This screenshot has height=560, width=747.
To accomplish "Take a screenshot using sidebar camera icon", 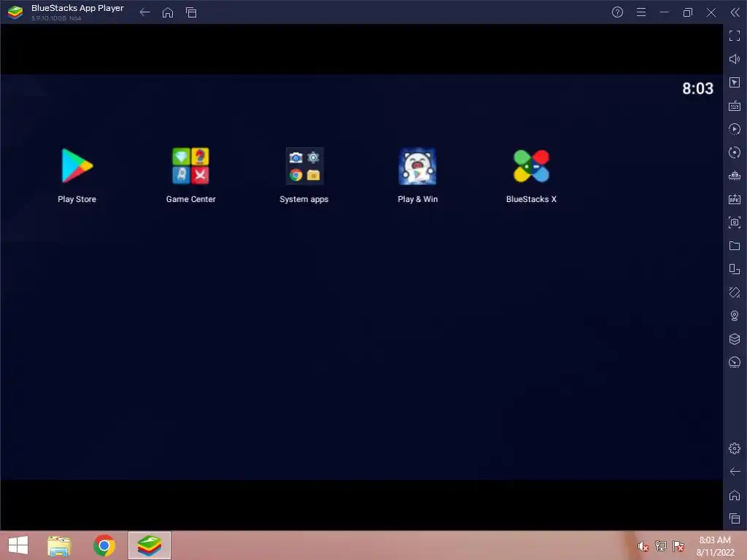I will (735, 222).
